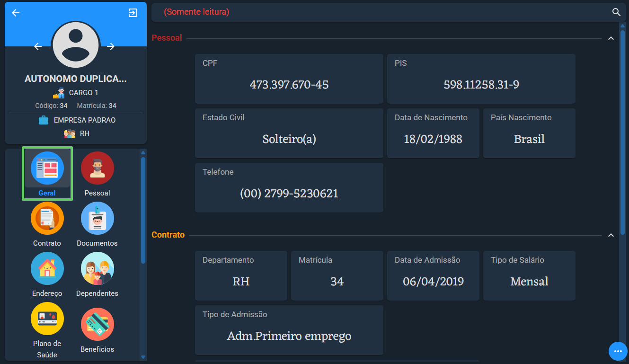Click the search bar field
629x364 pixels.
(388, 12)
